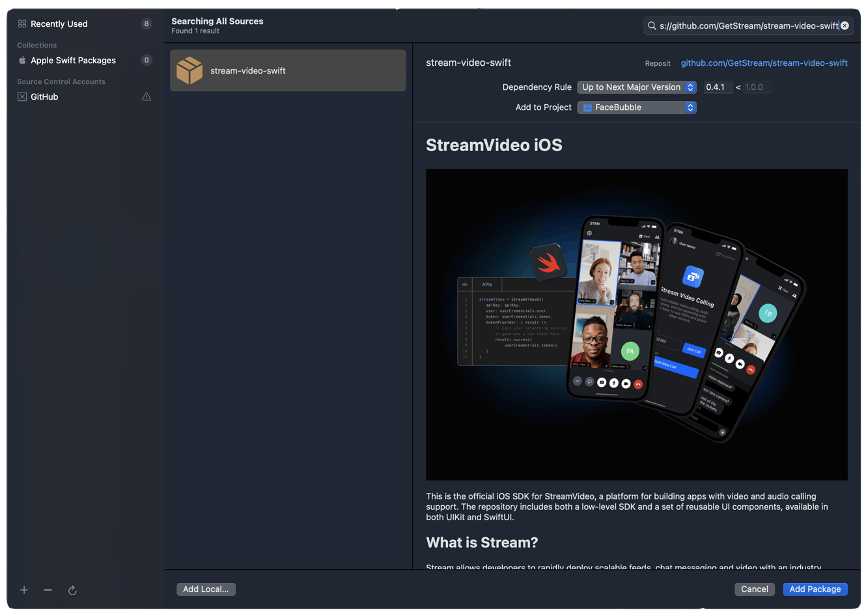Image resolution: width=868 pixels, height=616 pixels.
Task: Open the Dependency Rule dropdown
Action: [637, 87]
